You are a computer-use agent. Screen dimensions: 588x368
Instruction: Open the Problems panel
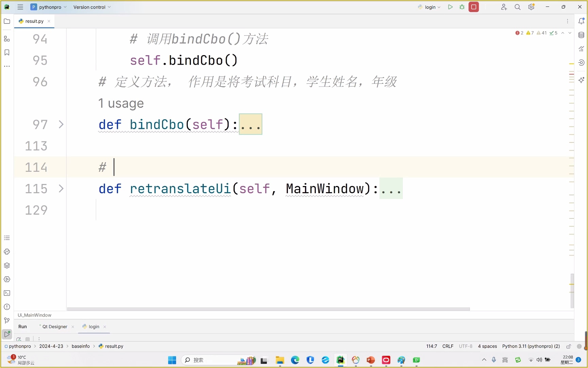click(x=7, y=307)
